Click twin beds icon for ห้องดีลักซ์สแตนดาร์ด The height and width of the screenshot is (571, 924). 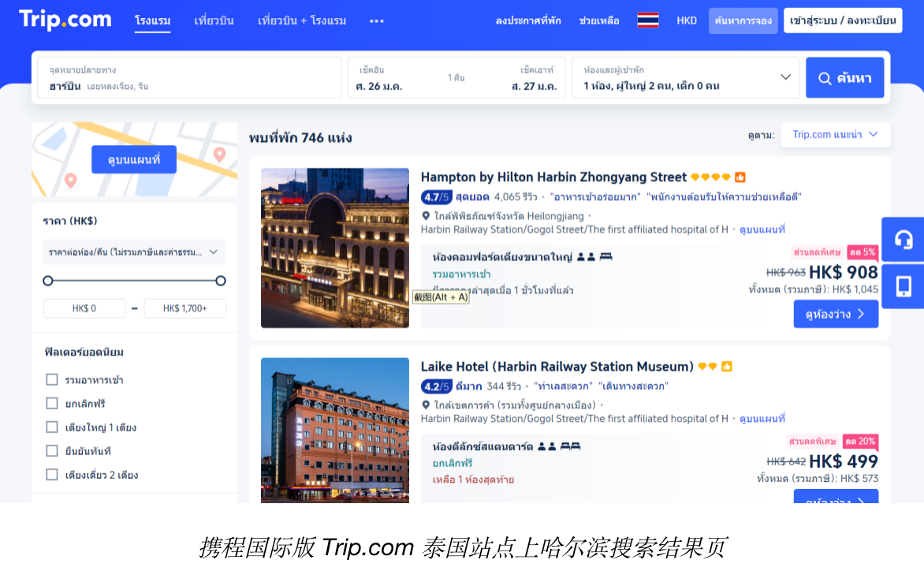[571, 446]
